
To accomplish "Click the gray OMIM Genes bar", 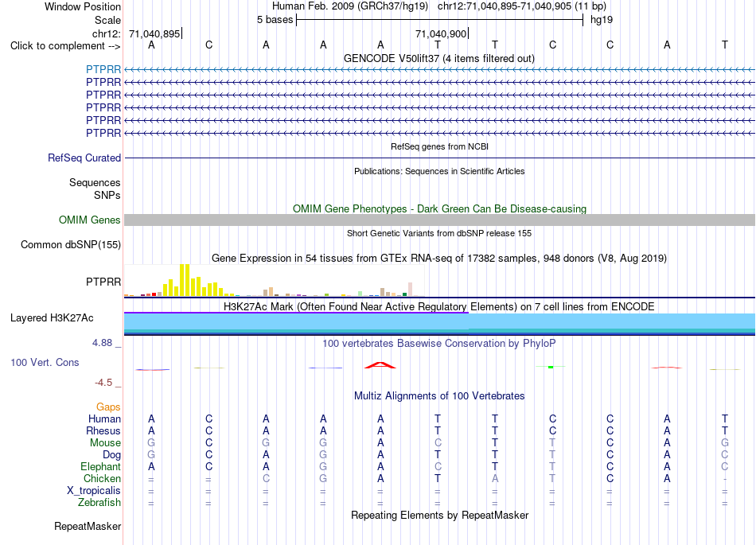I will click(439, 220).
